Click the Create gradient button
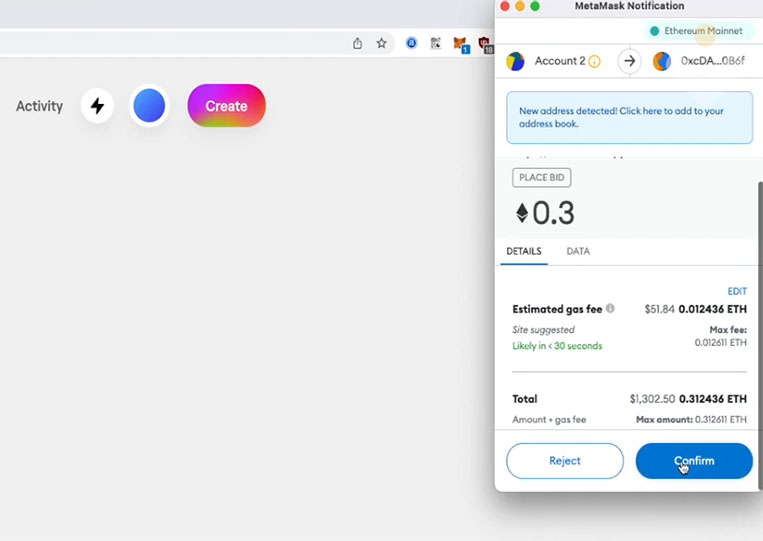The width and height of the screenshot is (763, 541). [x=226, y=106]
